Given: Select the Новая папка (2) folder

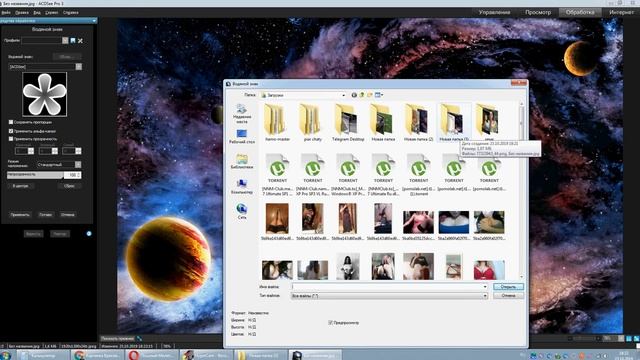Looking at the screenshot, I should (x=418, y=122).
